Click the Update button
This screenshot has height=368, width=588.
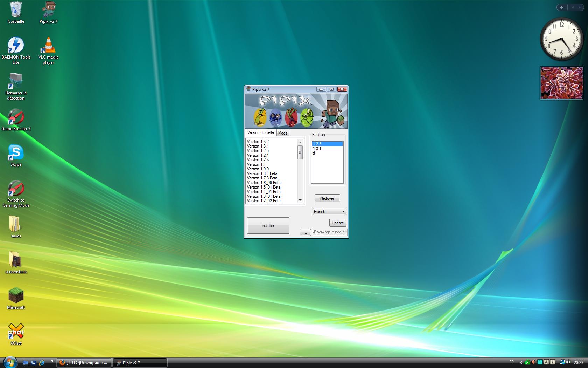(338, 223)
